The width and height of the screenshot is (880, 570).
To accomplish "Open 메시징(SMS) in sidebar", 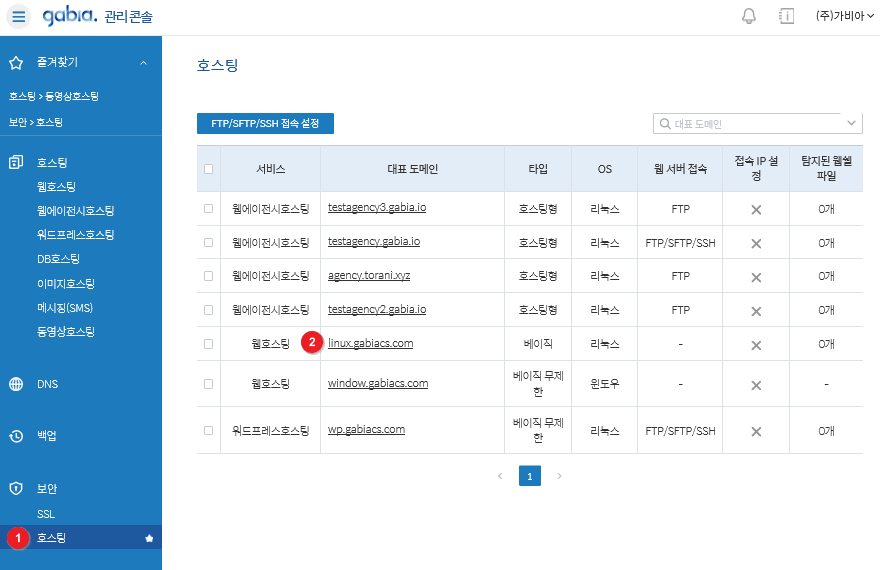I will (x=65, y=308).
